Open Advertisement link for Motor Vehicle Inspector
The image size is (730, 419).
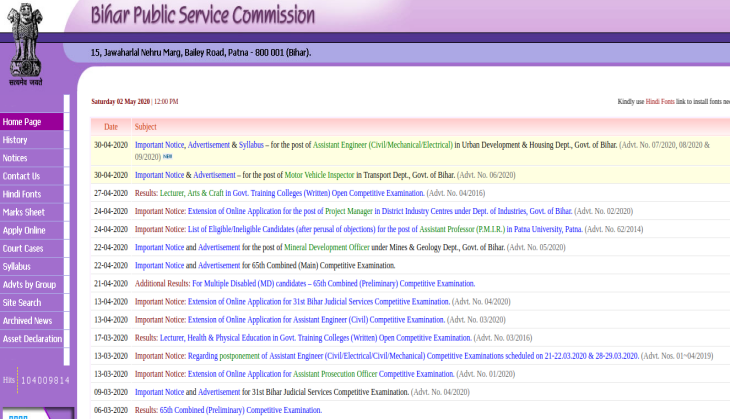(214, 175)
